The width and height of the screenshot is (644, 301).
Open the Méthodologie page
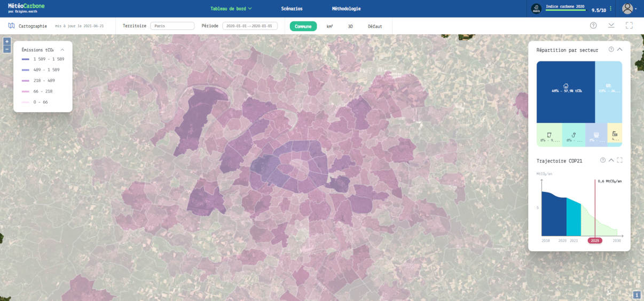(x=346, y=9)
